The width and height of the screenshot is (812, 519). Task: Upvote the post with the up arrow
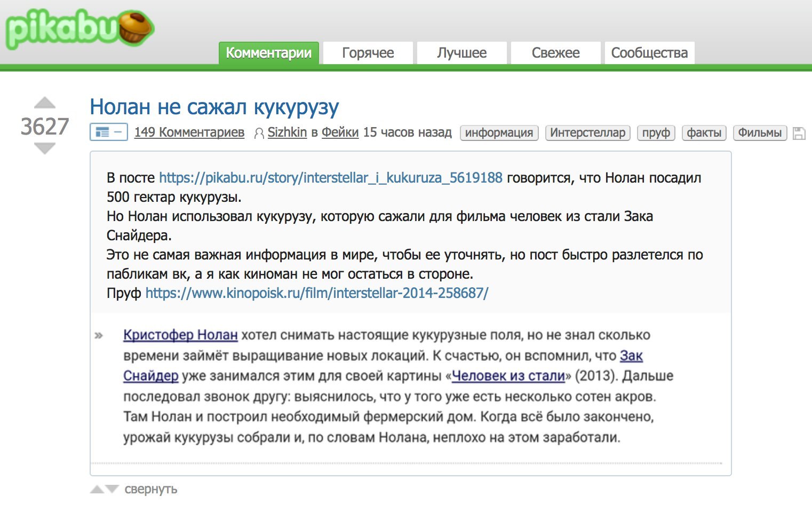point(45,103)
